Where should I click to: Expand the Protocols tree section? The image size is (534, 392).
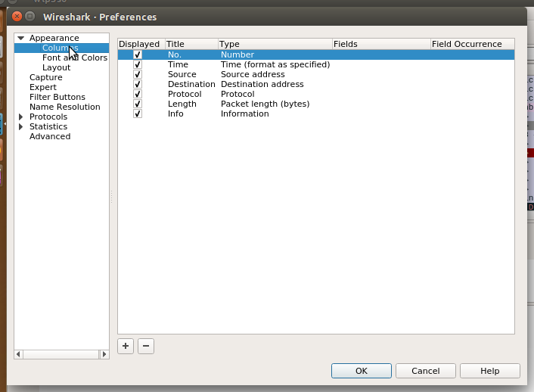point(20,117)
